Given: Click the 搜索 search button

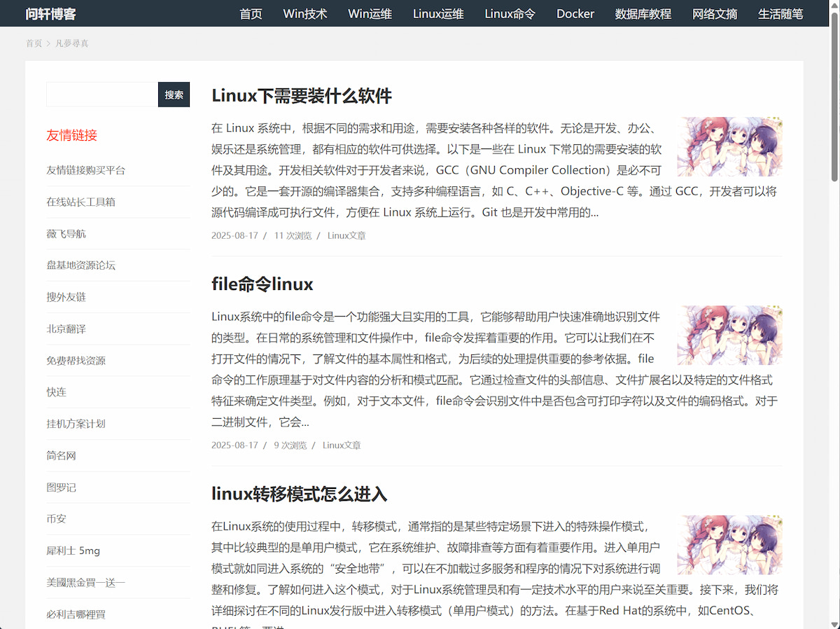Looking at the screenshot, I should [174, 94].
